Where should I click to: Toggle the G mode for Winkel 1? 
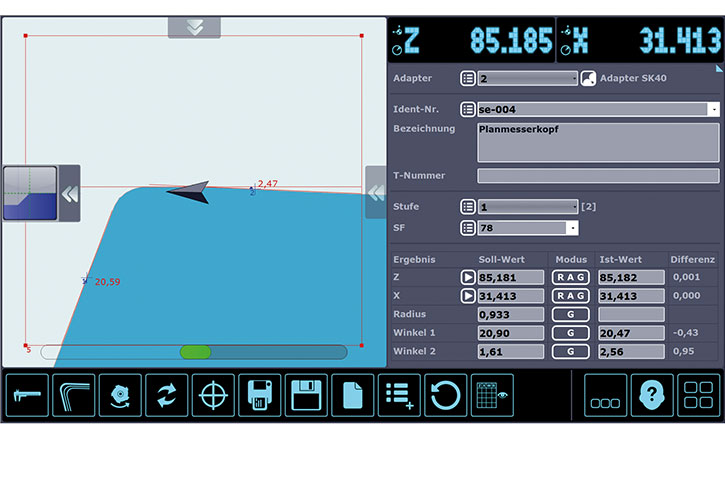click(x=571, y=333)
